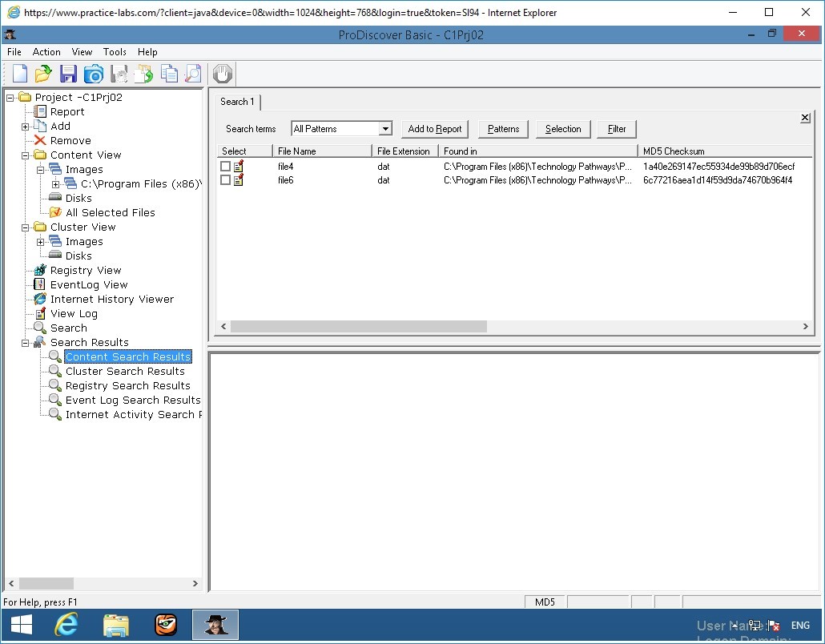Image resolution: width=825 pixels, height=644 pixels.
Task: Open the Tools menu
Action: coord(115,51)
